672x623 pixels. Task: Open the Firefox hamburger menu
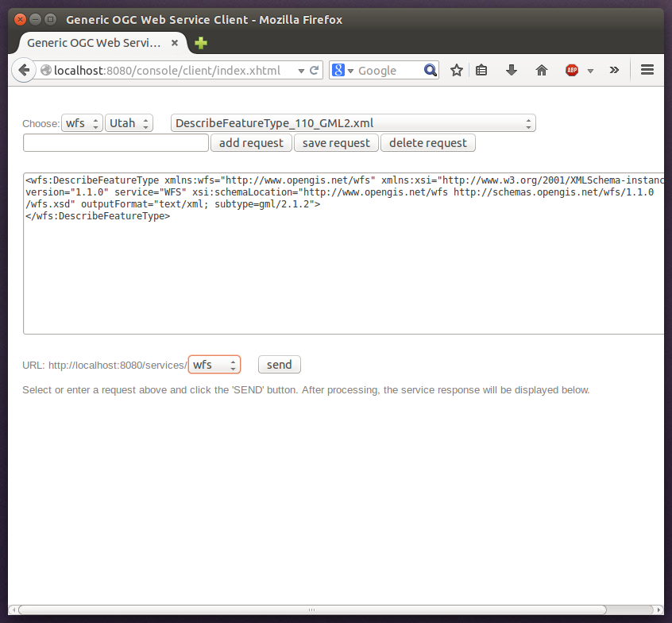pos(647,70)
